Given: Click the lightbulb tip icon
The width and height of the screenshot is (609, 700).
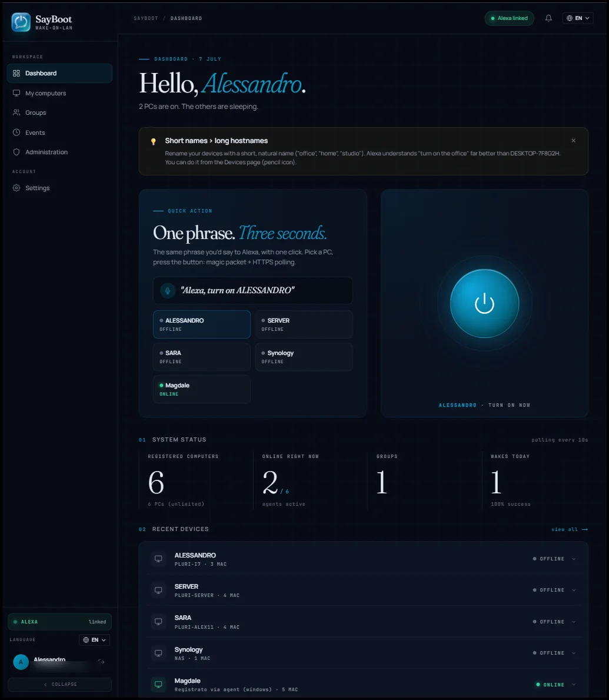Looking at the screenshot, I should [x=154, y=141].
